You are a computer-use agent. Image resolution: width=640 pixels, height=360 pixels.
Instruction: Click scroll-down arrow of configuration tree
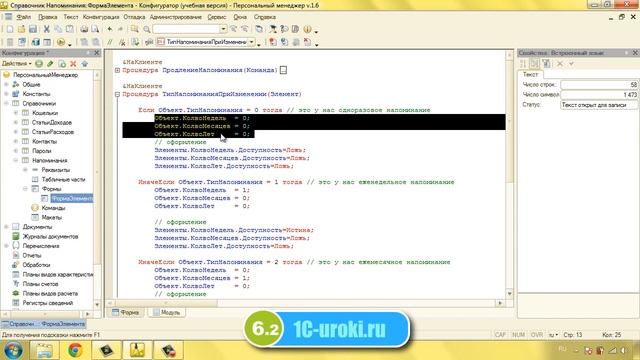click(x=97, y=304)
